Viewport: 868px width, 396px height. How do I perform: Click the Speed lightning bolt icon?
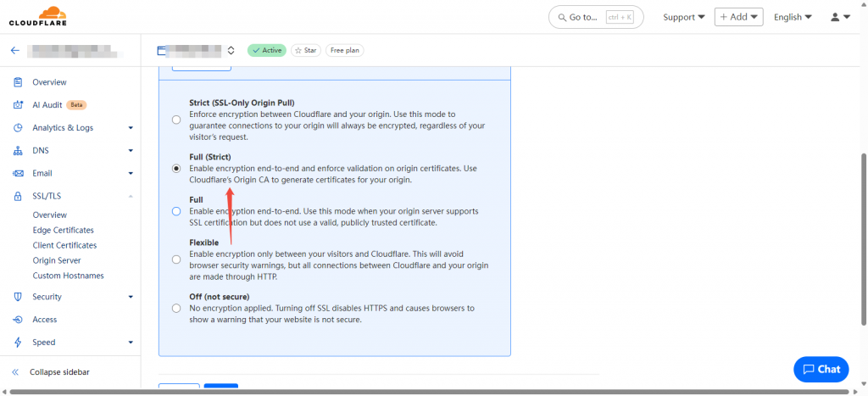(19, 343)
